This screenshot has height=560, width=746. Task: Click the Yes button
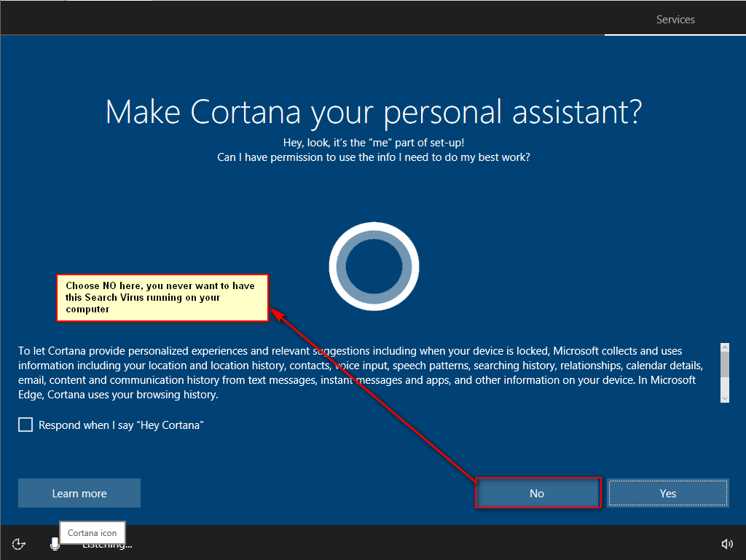(x=668, y=494)
